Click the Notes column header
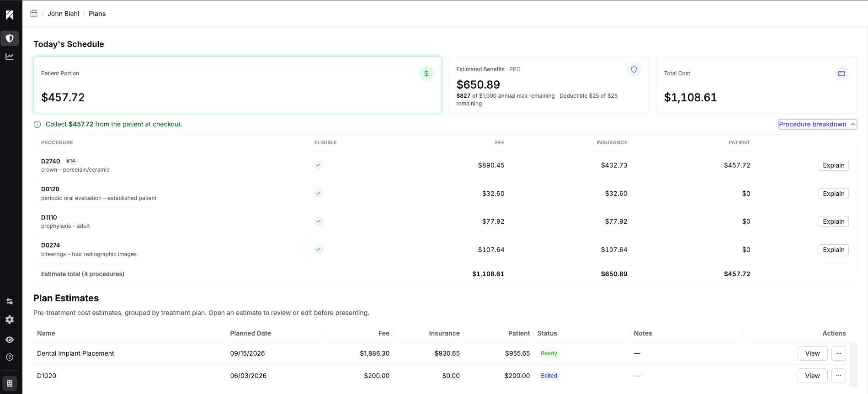Image resolution: width=868 pixels, height=394 pixels. [643, 333]
